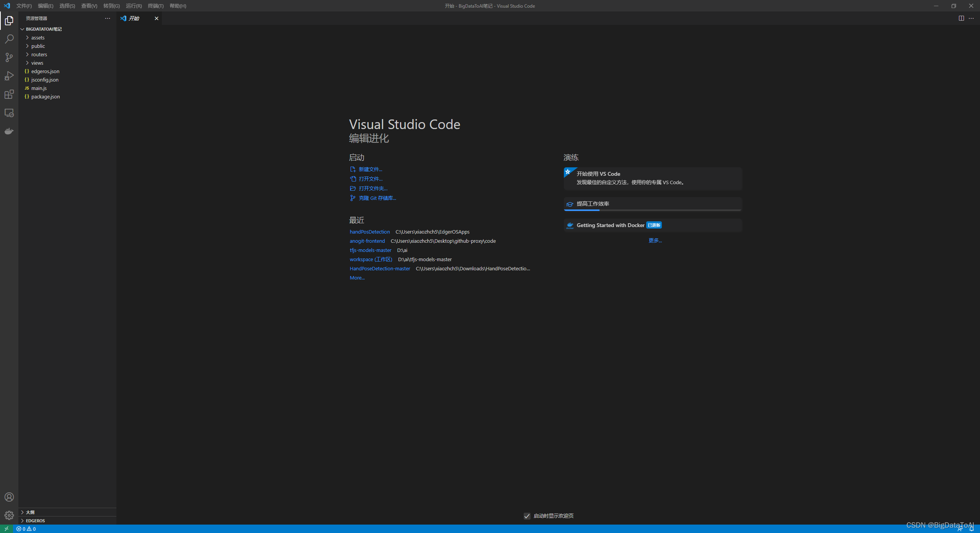980x533 pixels.
Task: Open the 文件(F) menu
Action: (x=24, y=6)
